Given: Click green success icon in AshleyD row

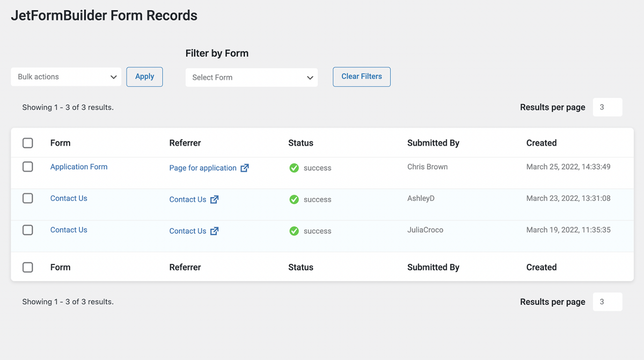Looking at the screenshot, I should (294, 199).
